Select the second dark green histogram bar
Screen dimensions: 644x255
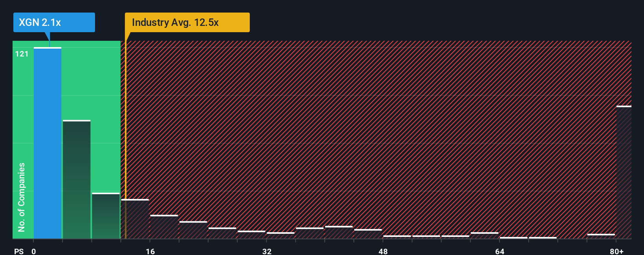[77, 179]
